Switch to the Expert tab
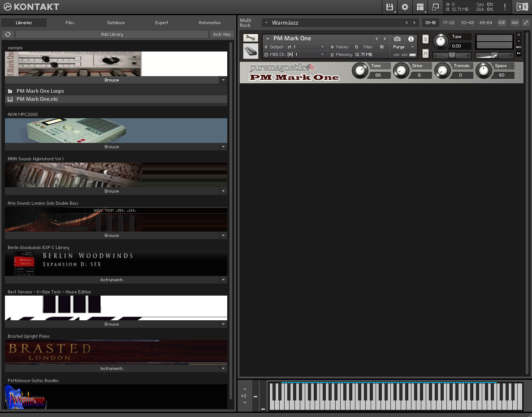532x417 pixels. (x=161, y=23)
